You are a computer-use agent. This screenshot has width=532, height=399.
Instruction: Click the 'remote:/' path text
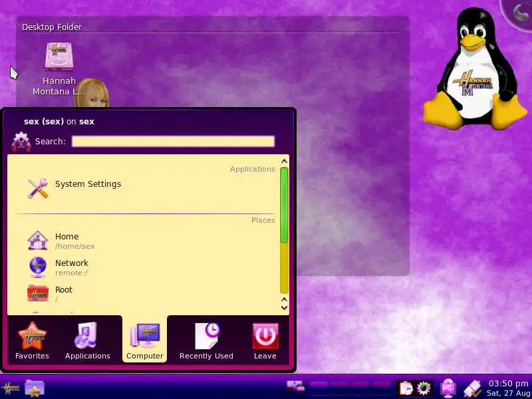point(71,273)
